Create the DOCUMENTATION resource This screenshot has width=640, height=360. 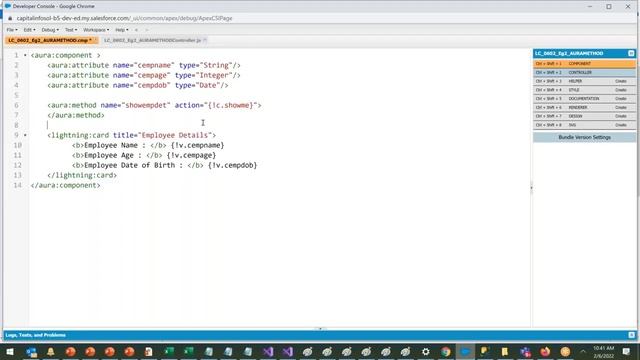[x=621, y=99]
